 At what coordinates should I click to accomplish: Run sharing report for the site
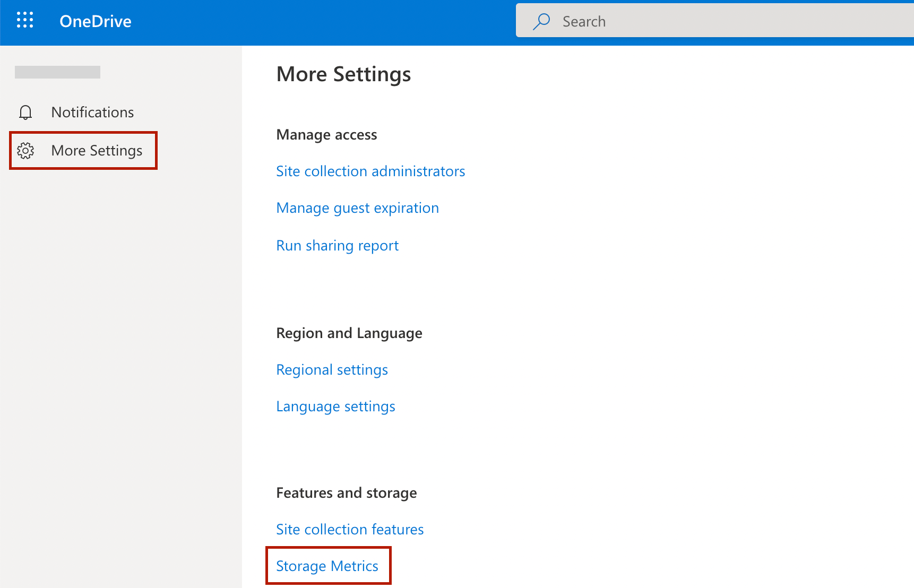[337, 245]
